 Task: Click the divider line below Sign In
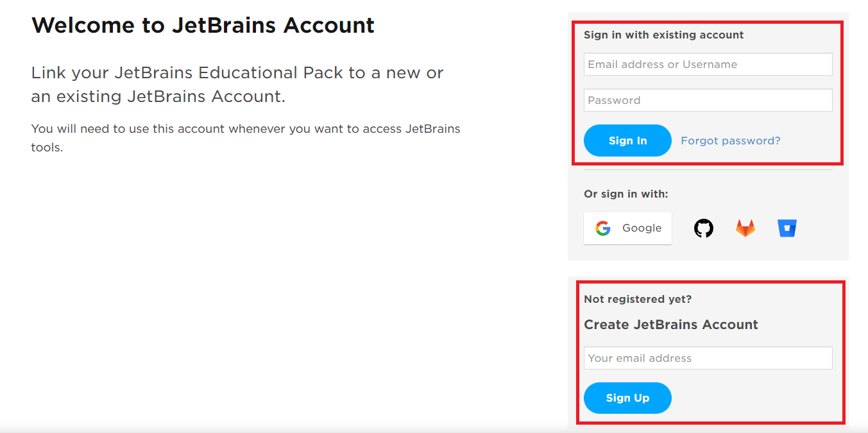click(708, 169)
